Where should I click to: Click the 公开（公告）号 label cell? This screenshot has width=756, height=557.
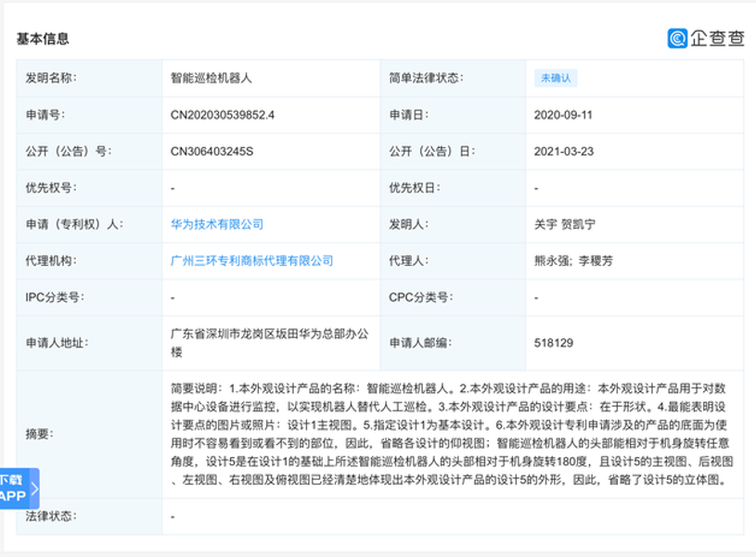[x=89, y=151]
